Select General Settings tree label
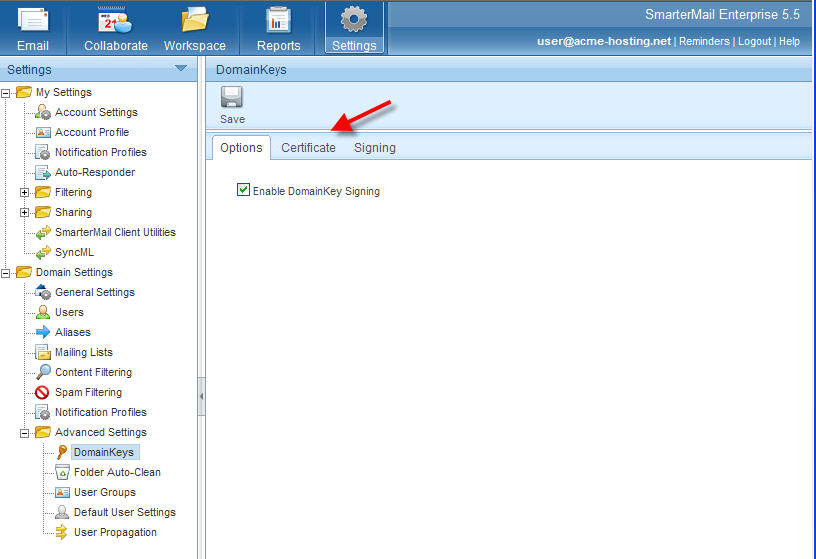The width and height of the screenshot is (816, 559). (x=95, y=293)
